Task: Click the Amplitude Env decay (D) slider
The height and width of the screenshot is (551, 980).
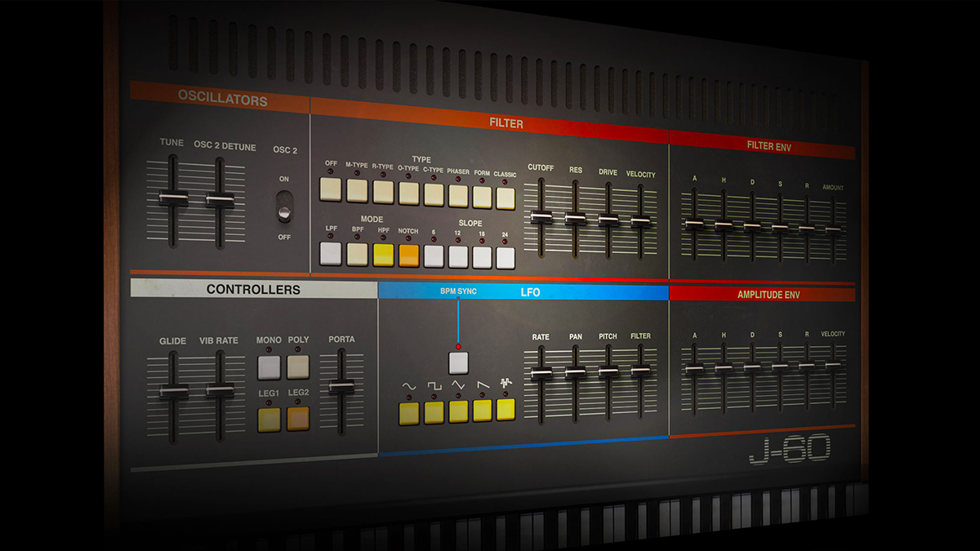Action: [752, 367]
